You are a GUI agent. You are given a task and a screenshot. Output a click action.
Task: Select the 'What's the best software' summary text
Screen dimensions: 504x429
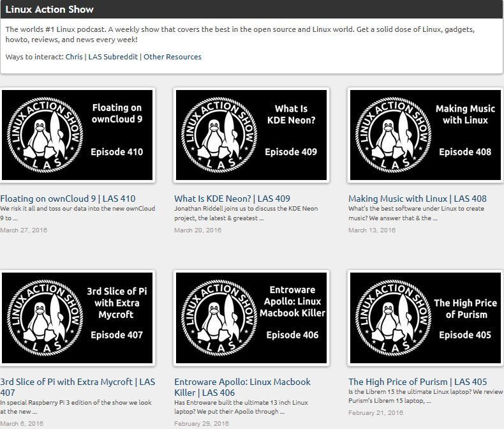pyautogui.click(x=416, y=213)
